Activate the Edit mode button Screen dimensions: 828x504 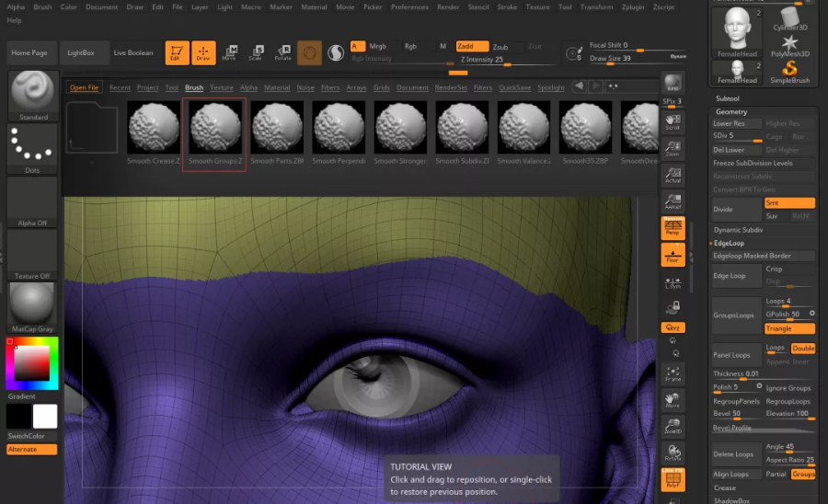click(x=177, y=52)
